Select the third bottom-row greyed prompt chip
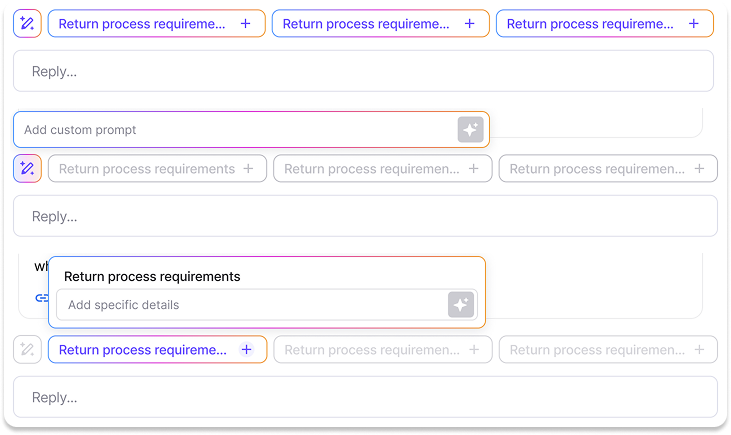731x435 pixels. (x=597, y=350)
